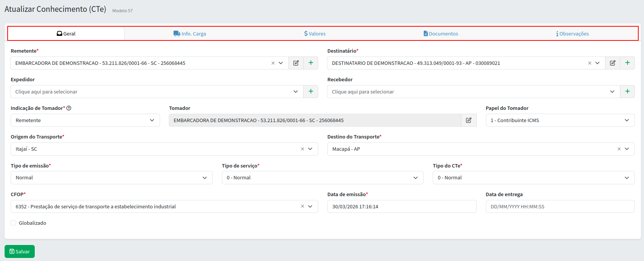Click the Data de entrega input field
The width and height of the screenshot is (644, 261).
[560, 206]
